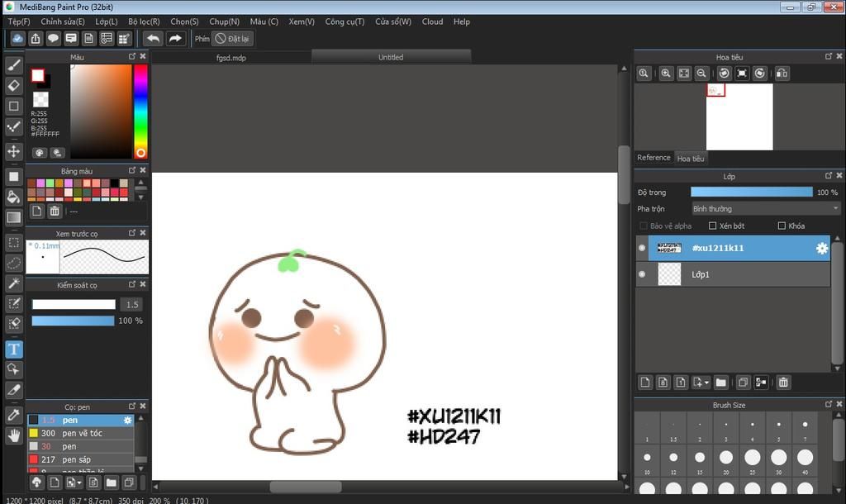Click the white foreground color swatch
The width and height of the screenshot is (846, 504).
(x=38, y=75)
